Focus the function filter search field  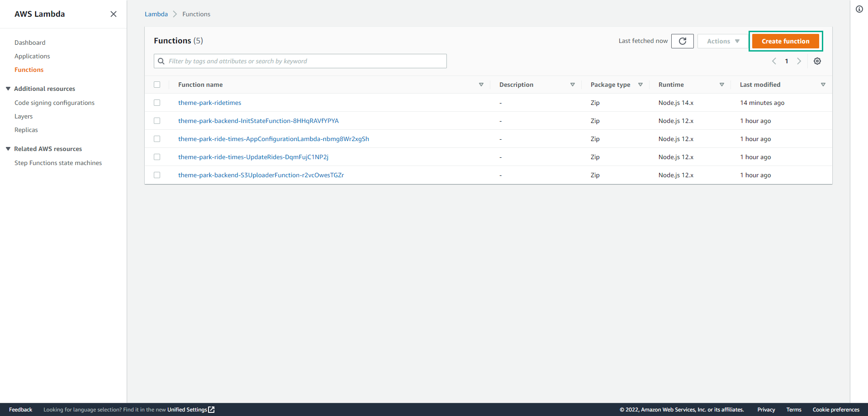tap(300, 61)
